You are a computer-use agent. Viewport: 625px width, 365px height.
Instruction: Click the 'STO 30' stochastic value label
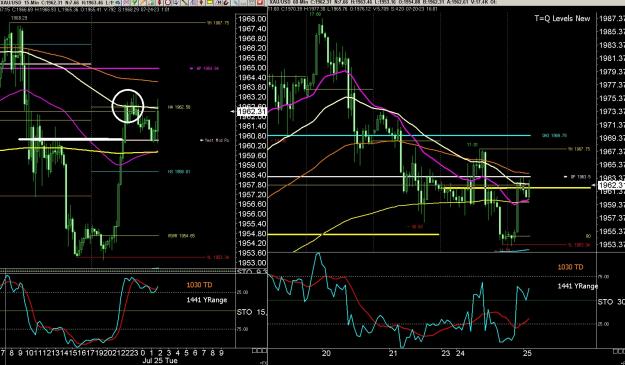click(611, 302)
